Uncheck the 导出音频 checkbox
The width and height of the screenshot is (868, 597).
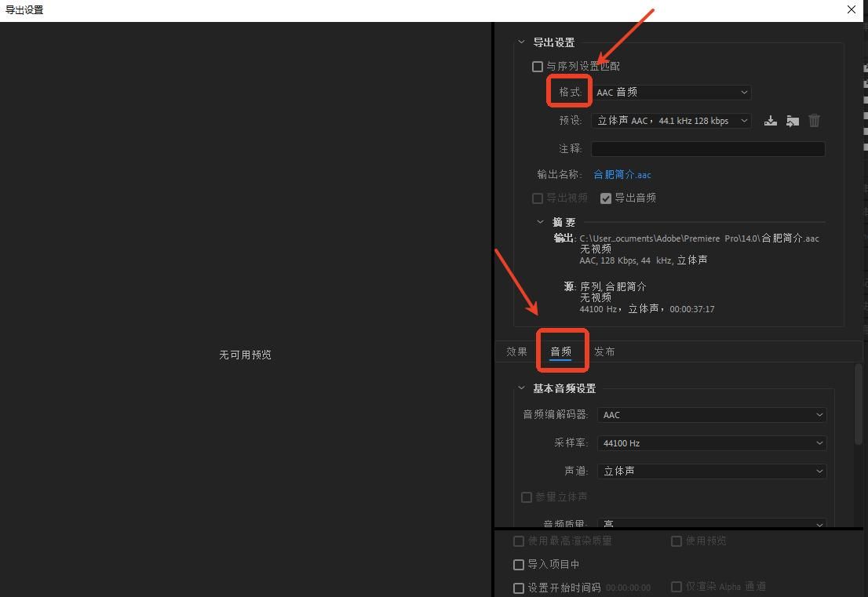(606, 198)
